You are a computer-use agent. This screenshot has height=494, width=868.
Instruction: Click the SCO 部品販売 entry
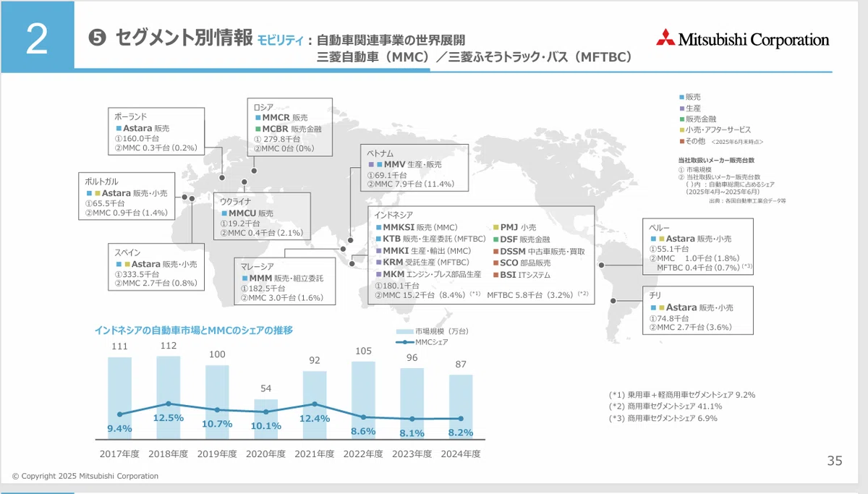tap(522, 263)
